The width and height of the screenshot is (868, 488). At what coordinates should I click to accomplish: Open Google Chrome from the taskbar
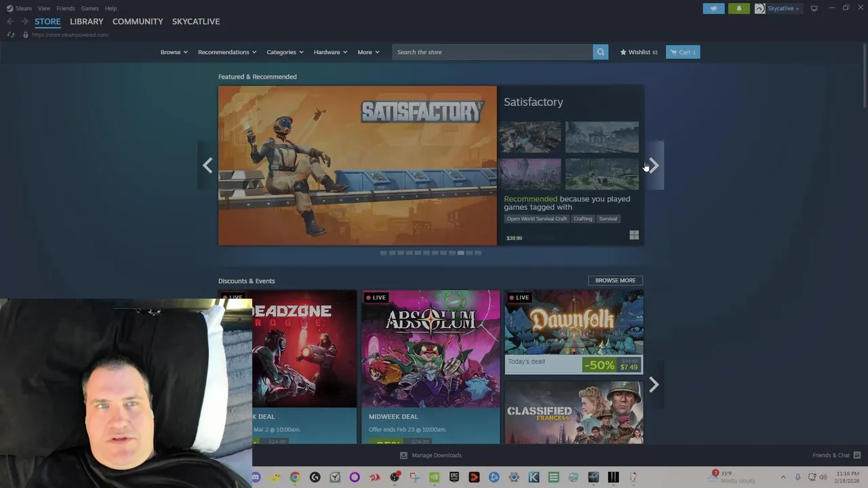(295, 477)
